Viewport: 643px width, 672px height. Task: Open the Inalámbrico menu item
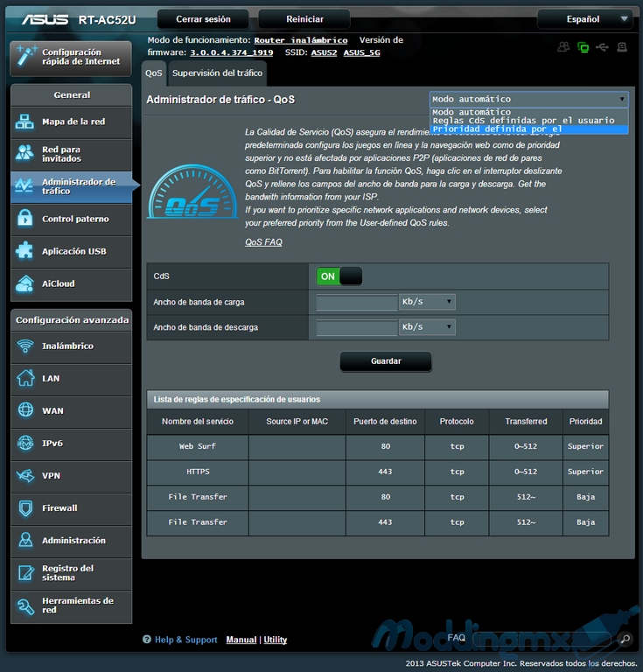(x=71, y=346)
